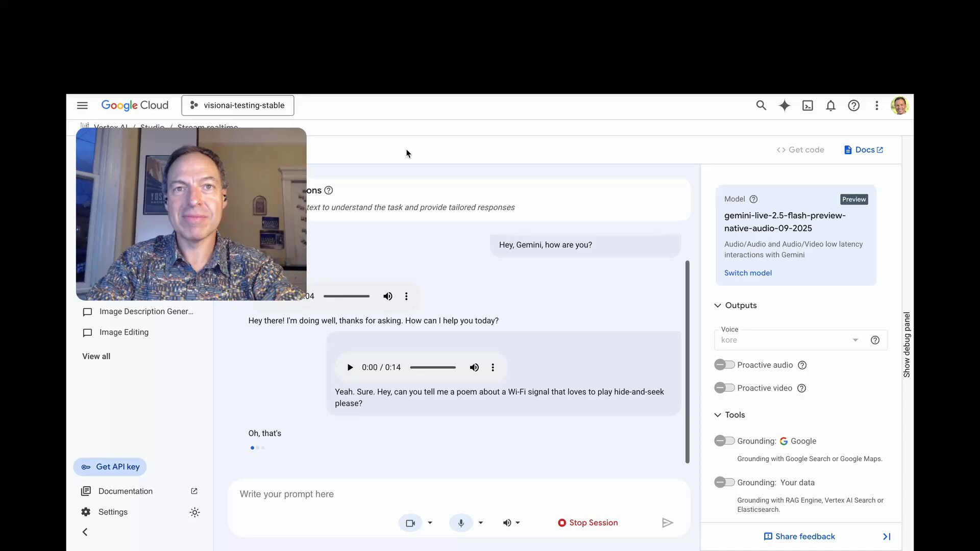The width and height of the screenshot is (980, 551).
Task: Collapse the right settings panel arrow
Action: (x=887, y=536)
